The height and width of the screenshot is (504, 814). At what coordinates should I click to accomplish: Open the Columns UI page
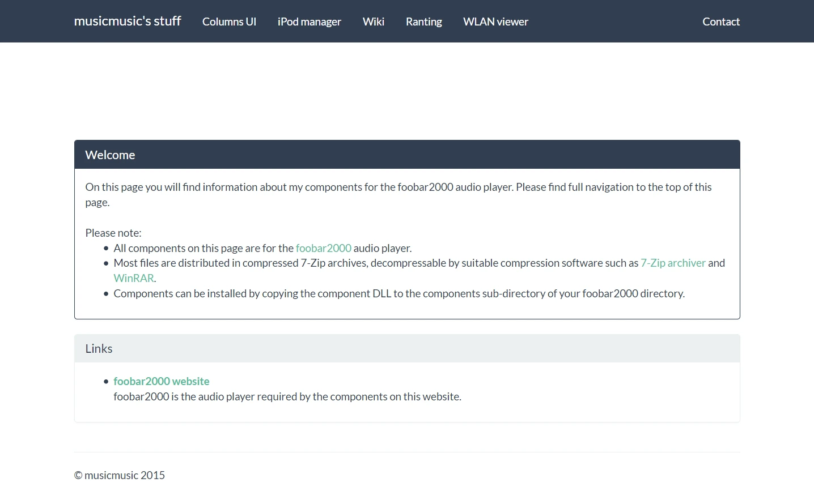pyautogui.click(x=229, y=22)
